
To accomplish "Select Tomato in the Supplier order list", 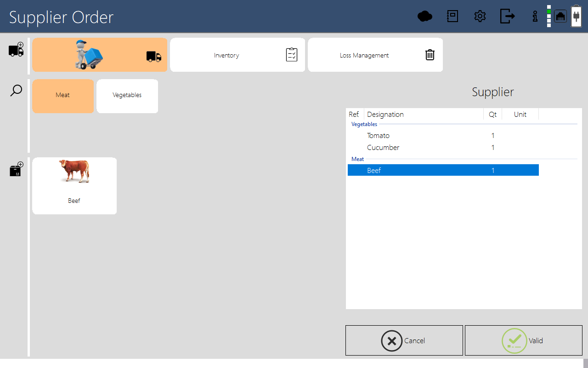I will coord(413,135).
